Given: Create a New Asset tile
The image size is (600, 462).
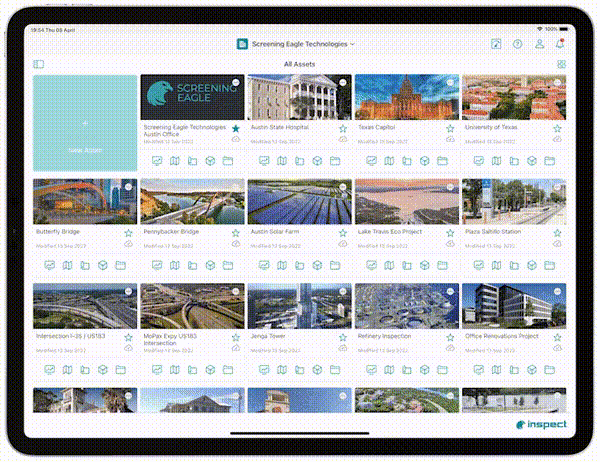Looking at the screenshot, I should 85,123.
